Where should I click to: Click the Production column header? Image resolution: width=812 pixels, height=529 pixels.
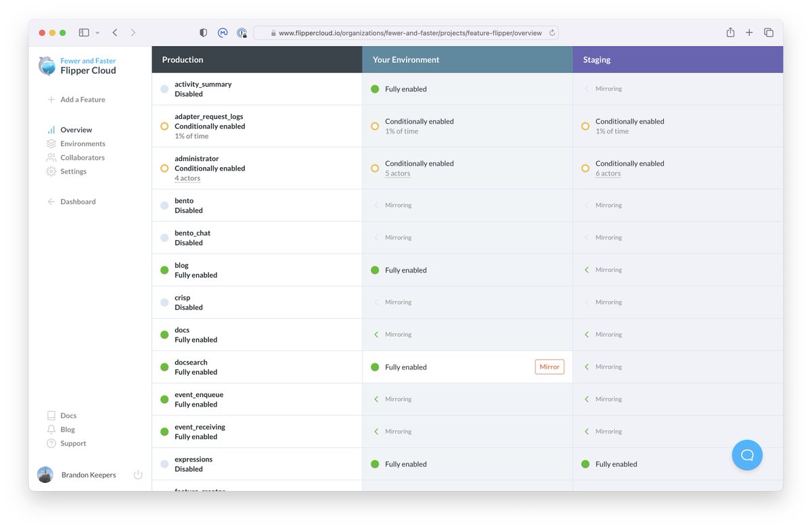[x=257, y=60]
